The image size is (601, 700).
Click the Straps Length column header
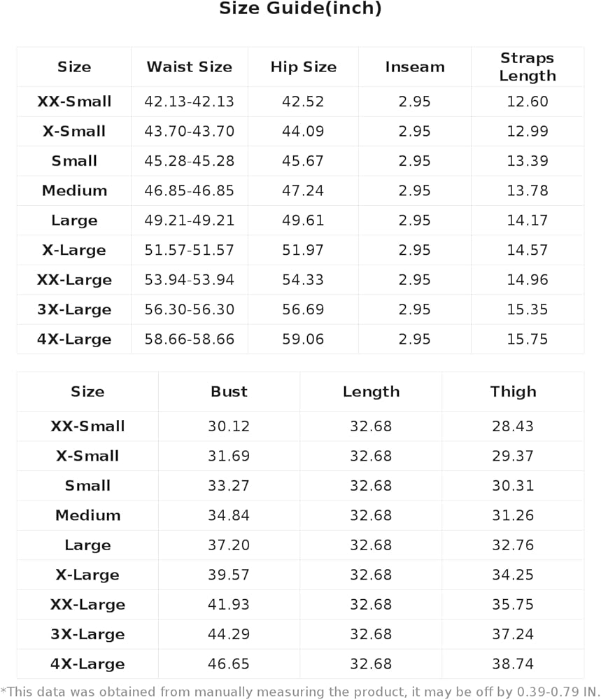pos(528,67)
